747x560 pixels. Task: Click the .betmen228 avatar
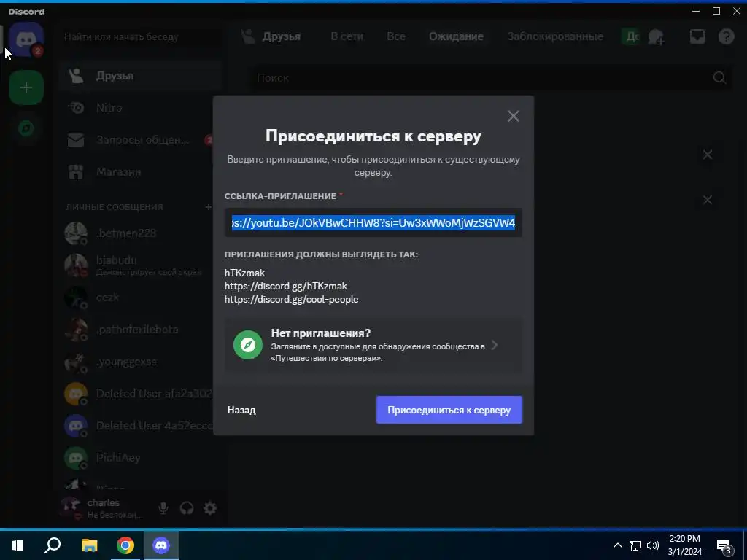[x=76, y=233]
